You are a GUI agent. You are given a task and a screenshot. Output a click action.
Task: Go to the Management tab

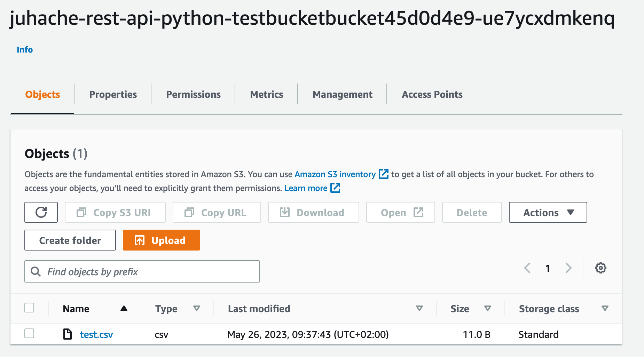pos(343,95)
